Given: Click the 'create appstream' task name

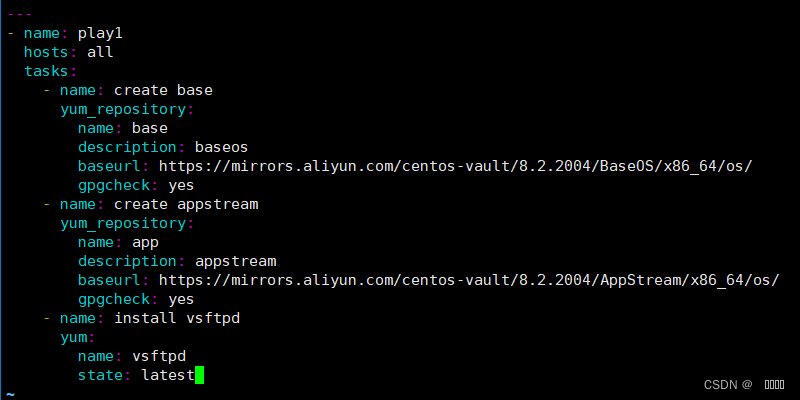Looking at the screenshot, I should pyautogui.click(x=186, y=204).
